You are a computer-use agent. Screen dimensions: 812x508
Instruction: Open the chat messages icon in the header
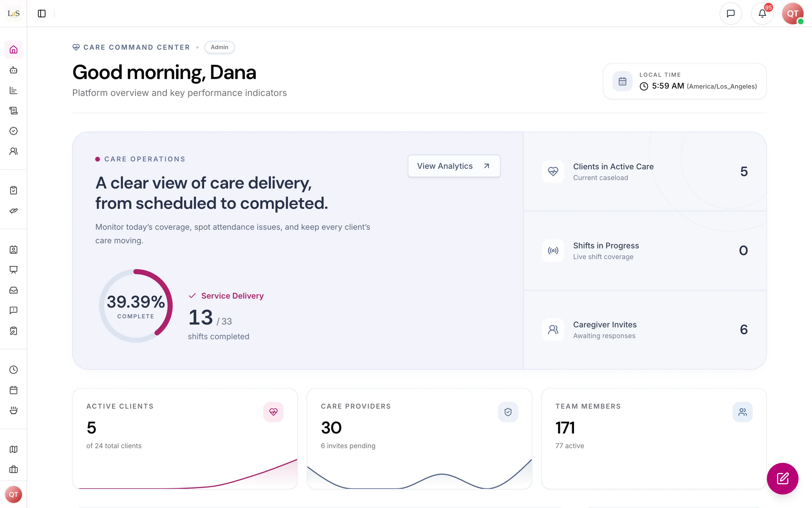click(x=731, y=14)
